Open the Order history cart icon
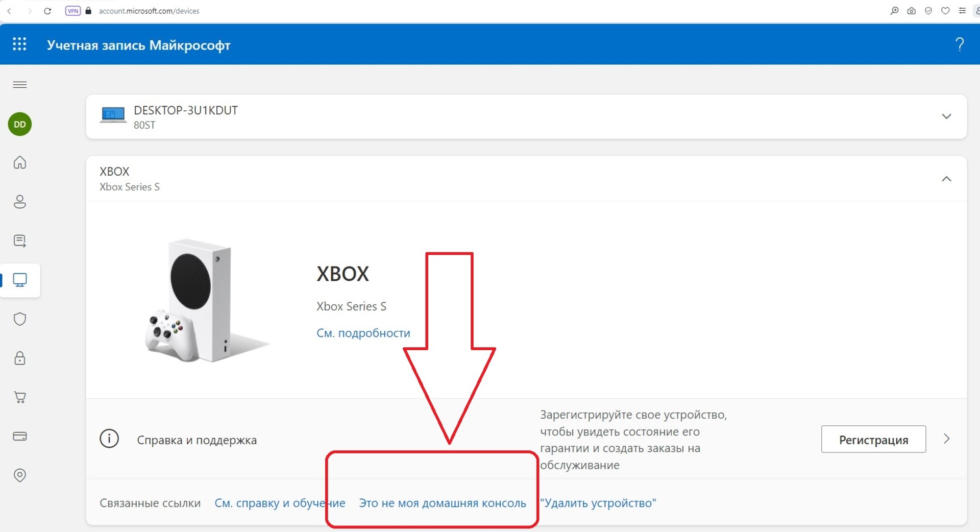This screenshot has height=532, width=980. click(20, 397)
